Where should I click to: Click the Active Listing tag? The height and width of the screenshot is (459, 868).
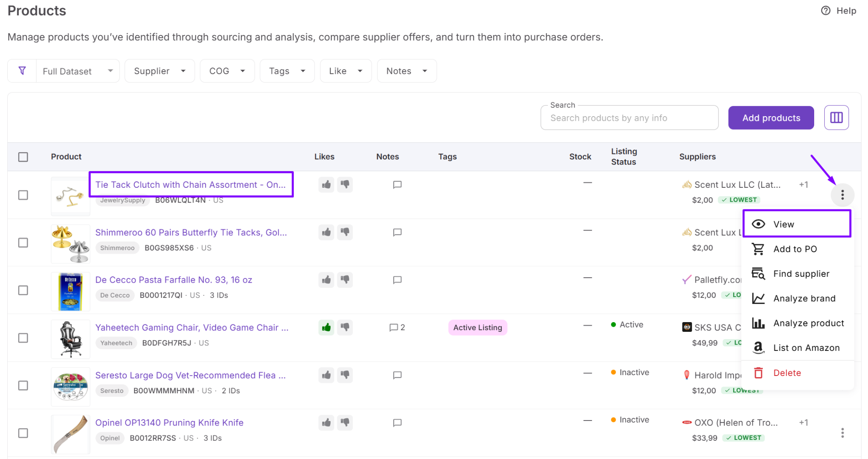pyautogui.click(x=478, y=327)
